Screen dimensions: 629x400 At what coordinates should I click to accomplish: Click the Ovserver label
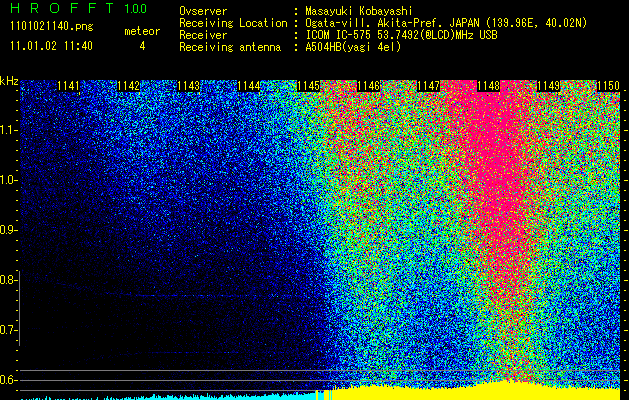(203, 11)
